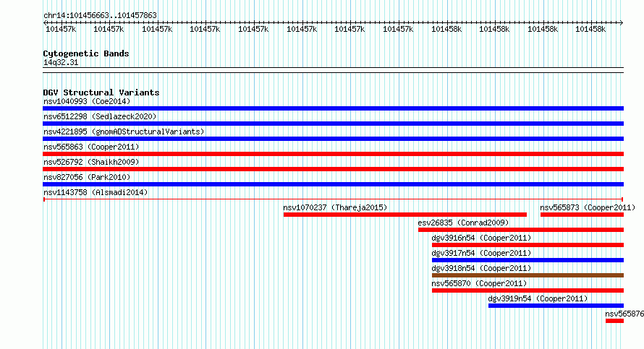Open the nsv526792 (Shaikh2009) variant
The width and height of the screenshot is (644, 349).
pos(91,162)
